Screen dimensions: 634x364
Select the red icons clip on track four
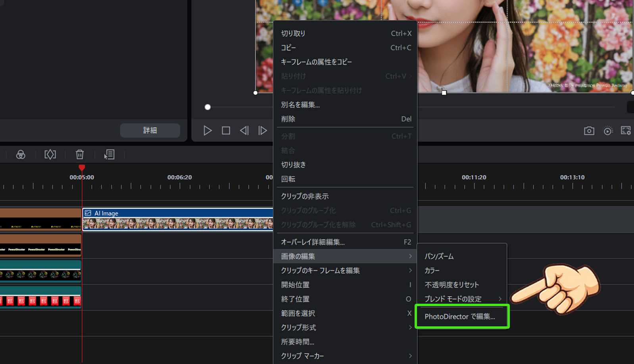pyautogui.click(x=40, y=297)
